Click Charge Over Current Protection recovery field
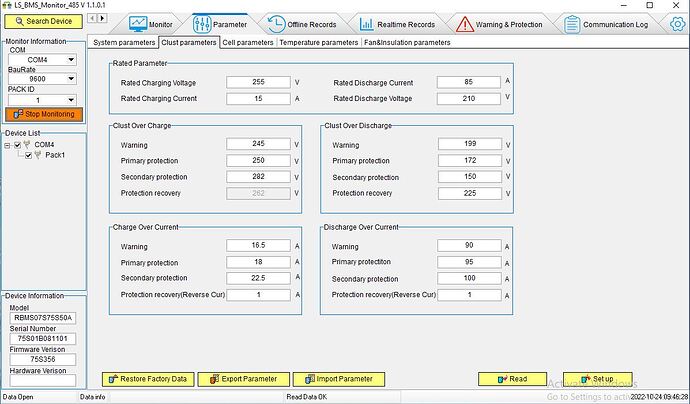The height and width of the screenshot is (404, 690). 258,295
